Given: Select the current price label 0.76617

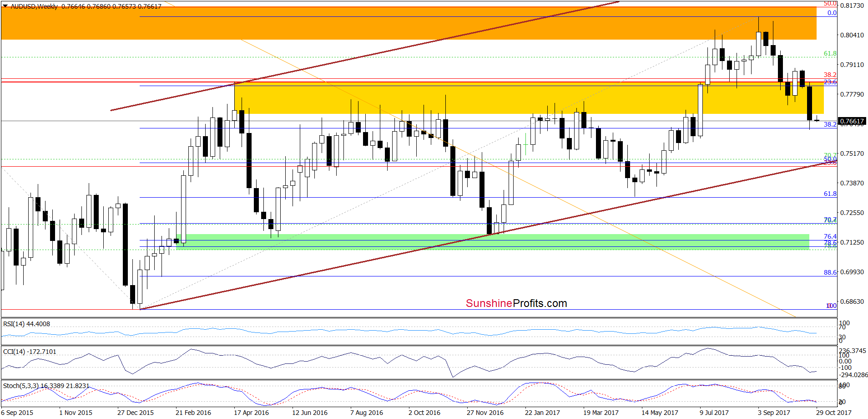Looking at the screenshot, I should [852, 121].
